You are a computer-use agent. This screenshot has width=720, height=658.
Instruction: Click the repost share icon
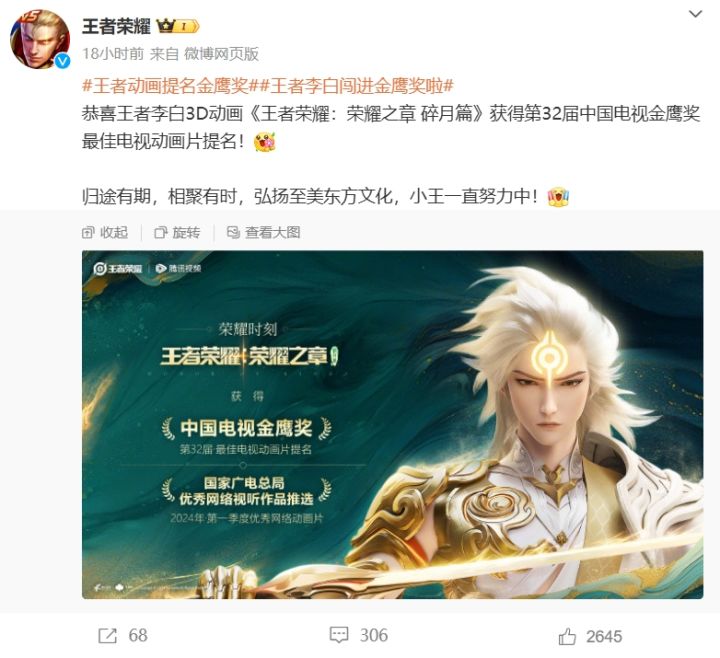(108, 636)
